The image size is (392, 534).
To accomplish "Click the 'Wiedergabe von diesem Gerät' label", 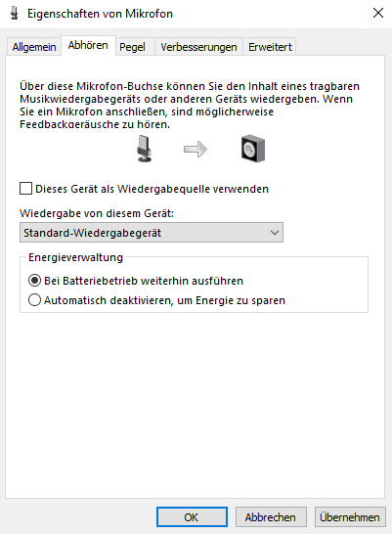I will [x=97, y=213].
